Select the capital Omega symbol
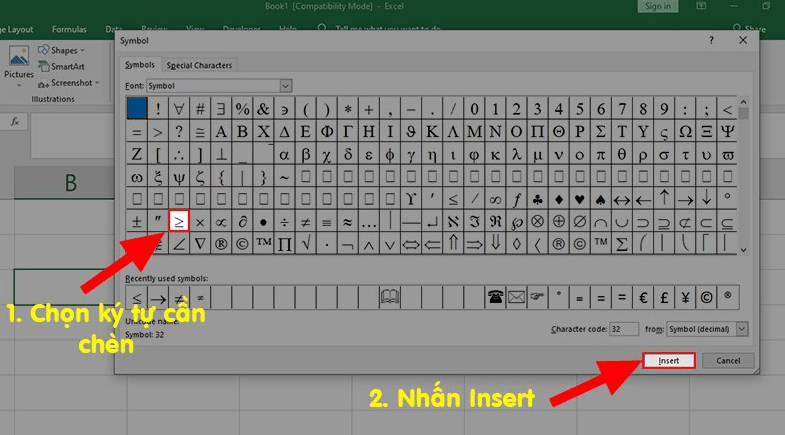 (685, 132)
